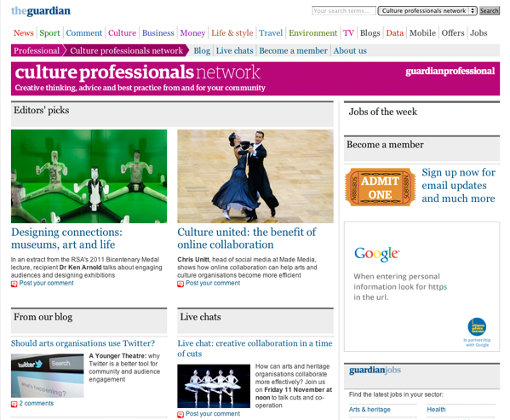This screenshot has height=420, width=510.
Task: Click comment icon below live chat article
Action: pyautogui.click(x=181, y=415)
